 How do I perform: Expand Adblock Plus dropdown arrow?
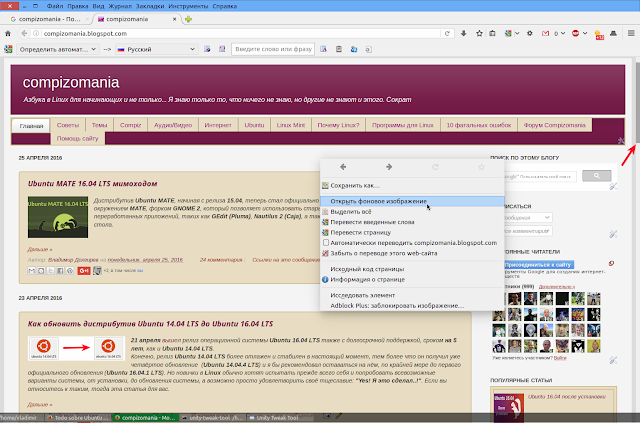[585, 33]
